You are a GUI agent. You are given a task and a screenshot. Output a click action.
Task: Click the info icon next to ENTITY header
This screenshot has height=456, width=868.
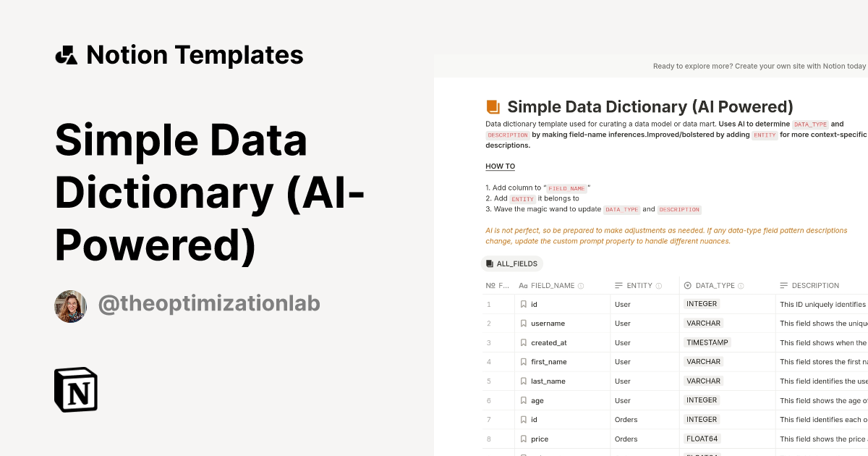click(659, 285)
